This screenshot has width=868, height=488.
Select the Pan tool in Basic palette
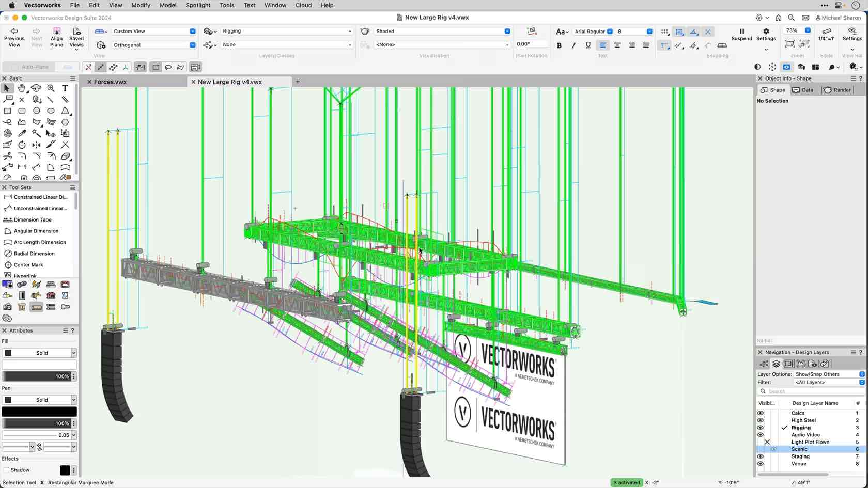click(22, 88)
